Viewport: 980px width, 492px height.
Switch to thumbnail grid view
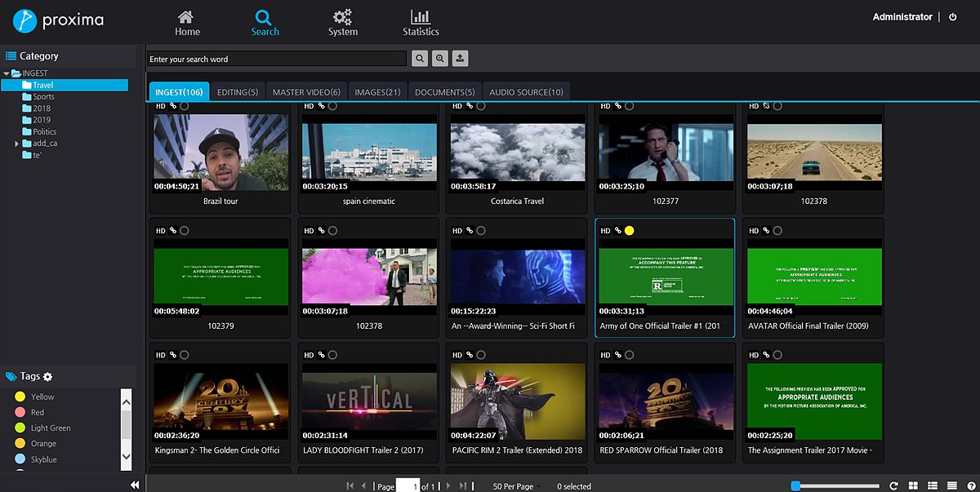[913, 486]
